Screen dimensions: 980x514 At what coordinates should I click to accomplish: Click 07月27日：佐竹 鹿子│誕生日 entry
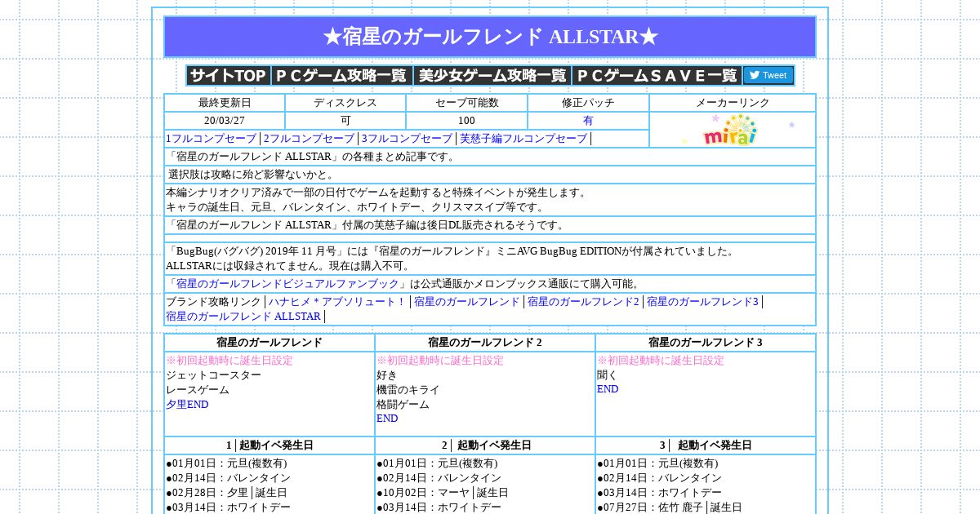670,507
